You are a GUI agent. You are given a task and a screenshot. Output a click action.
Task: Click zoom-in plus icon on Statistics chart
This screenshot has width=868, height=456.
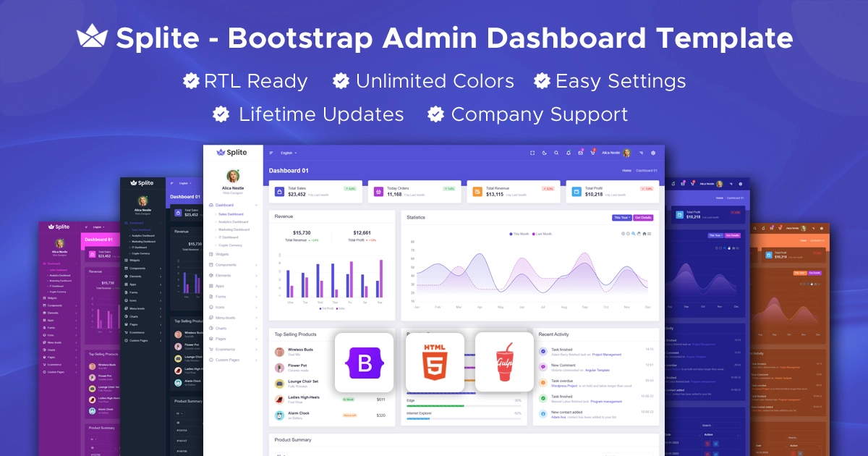click(x=624, y=234)
